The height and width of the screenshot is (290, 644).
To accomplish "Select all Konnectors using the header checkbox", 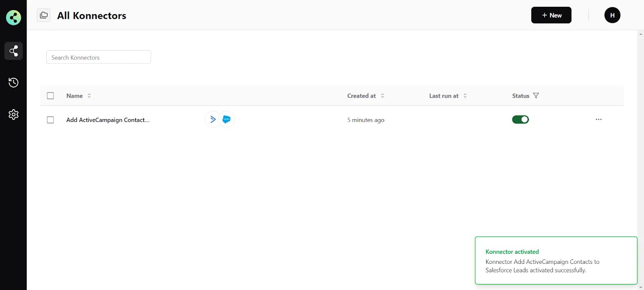I will [50, 96].
